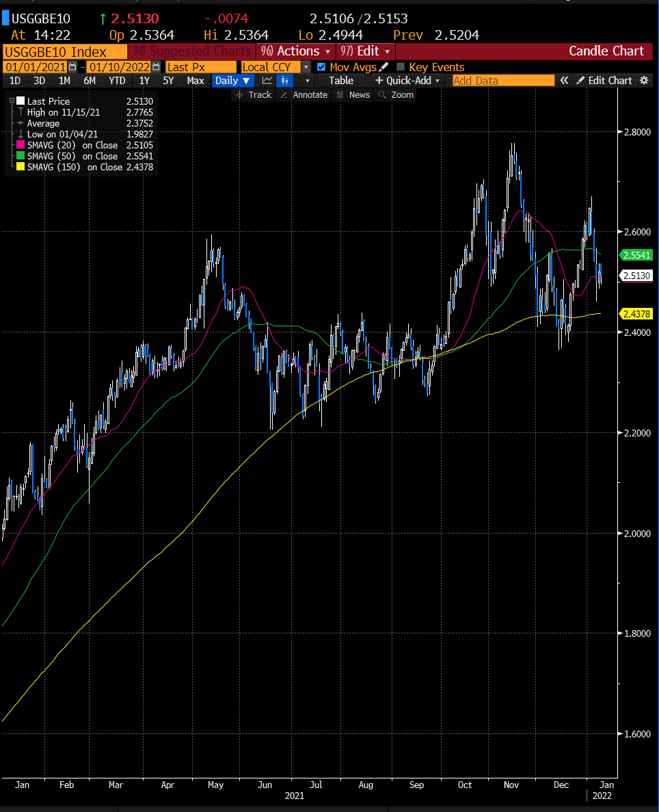Select the 1D time range tab
The width and height of the screenshot is (659, 812).
pos(15,81)
